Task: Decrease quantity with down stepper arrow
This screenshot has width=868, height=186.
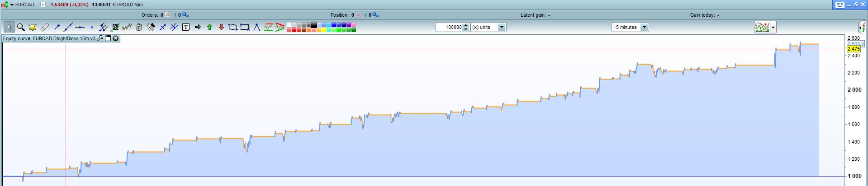Action: click(466, 29)
